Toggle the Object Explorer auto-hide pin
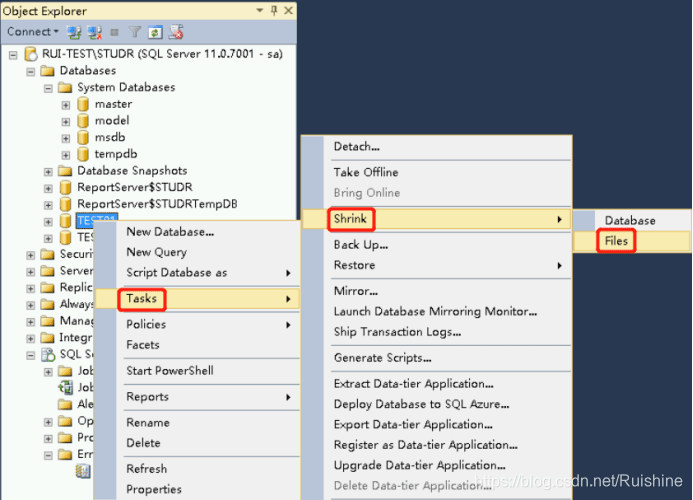The height and width of the screenshot is (500, 693). (274, 11)
